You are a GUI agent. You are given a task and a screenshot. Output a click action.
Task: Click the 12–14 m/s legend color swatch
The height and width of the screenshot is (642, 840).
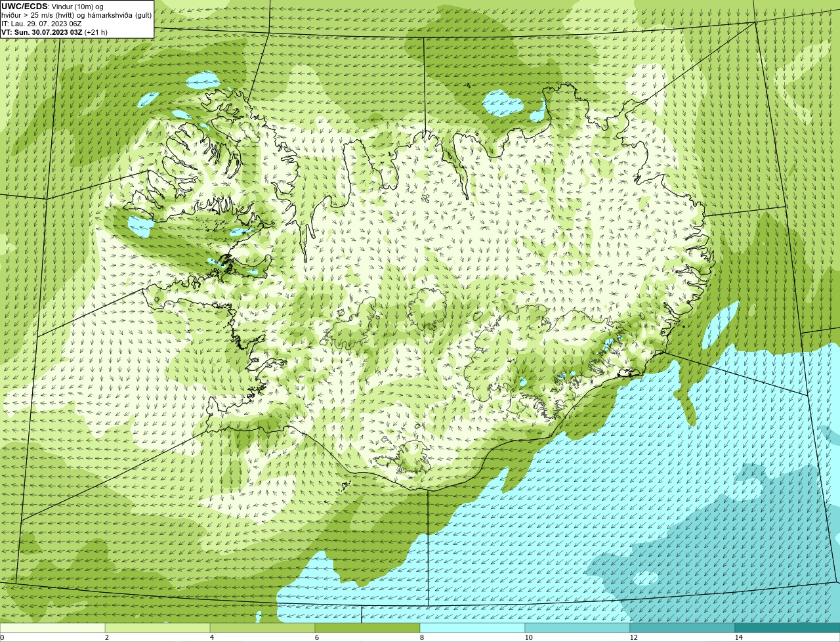[x=682, y=628]
